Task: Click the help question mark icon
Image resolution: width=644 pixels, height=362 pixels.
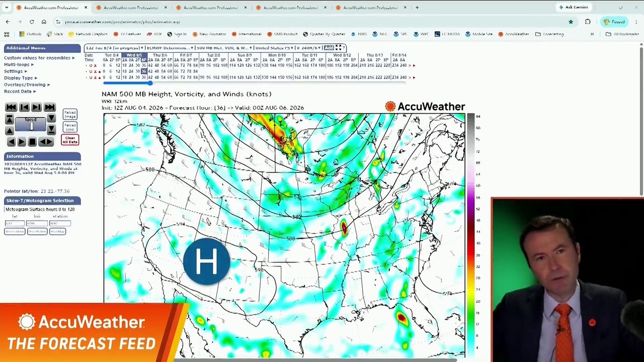Action: coord(344,48)
